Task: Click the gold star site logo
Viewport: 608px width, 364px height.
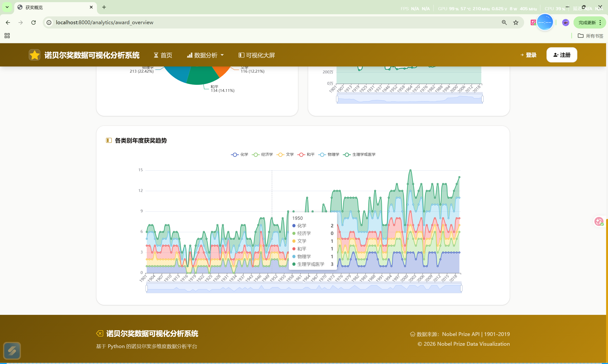Action: tap(35, 55)
